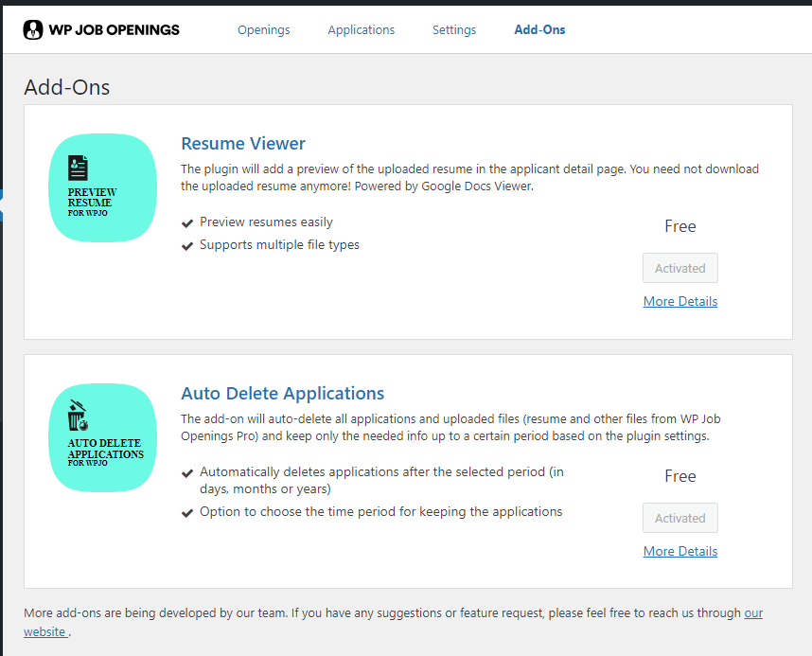Screen dimensions: 812x656
Task: Select the Add-Ons tab
Action: pos(539,30)
